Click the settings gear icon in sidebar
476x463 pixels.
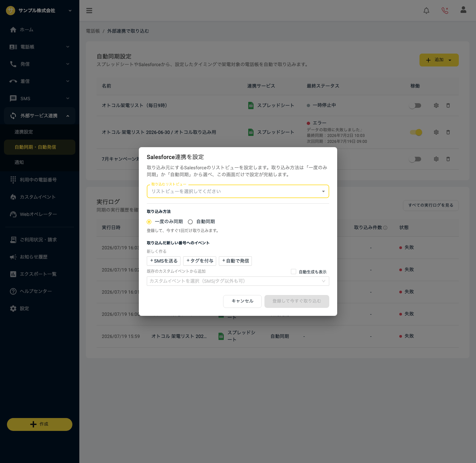click(x=13, y=309)
